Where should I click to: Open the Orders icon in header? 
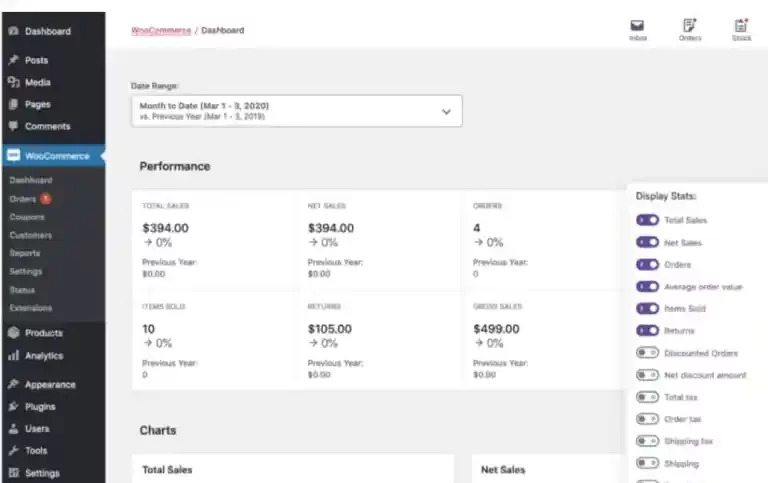[689, 26]
